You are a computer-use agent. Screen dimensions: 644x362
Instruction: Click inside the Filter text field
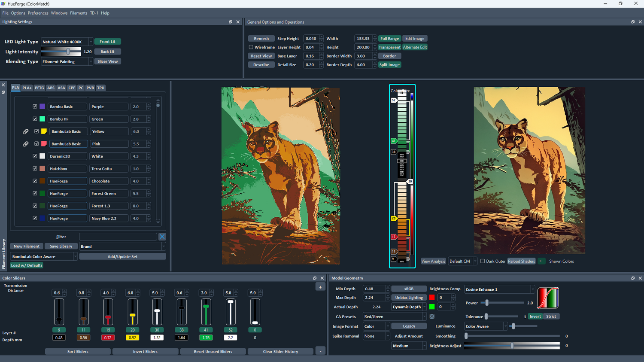click(118, 236)
